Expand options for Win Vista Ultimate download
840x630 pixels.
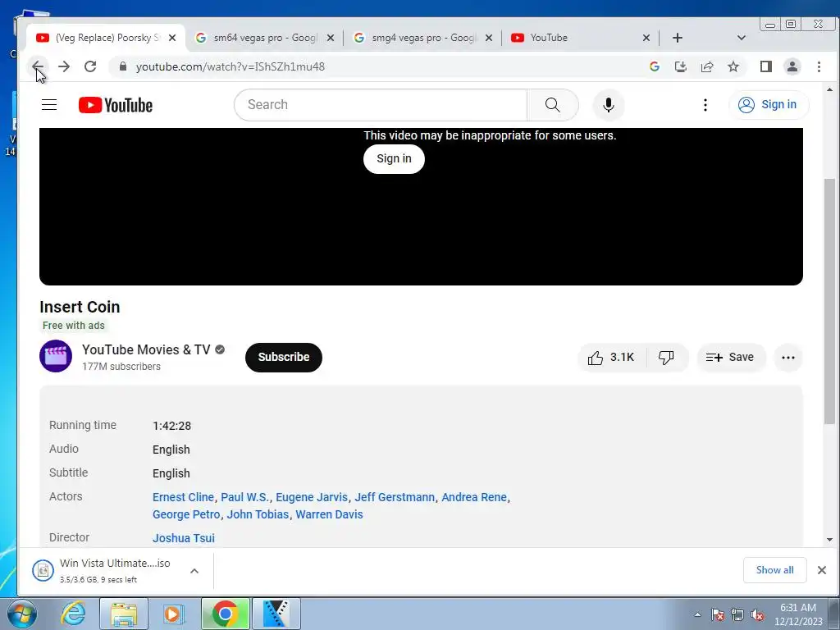(194, 571)
